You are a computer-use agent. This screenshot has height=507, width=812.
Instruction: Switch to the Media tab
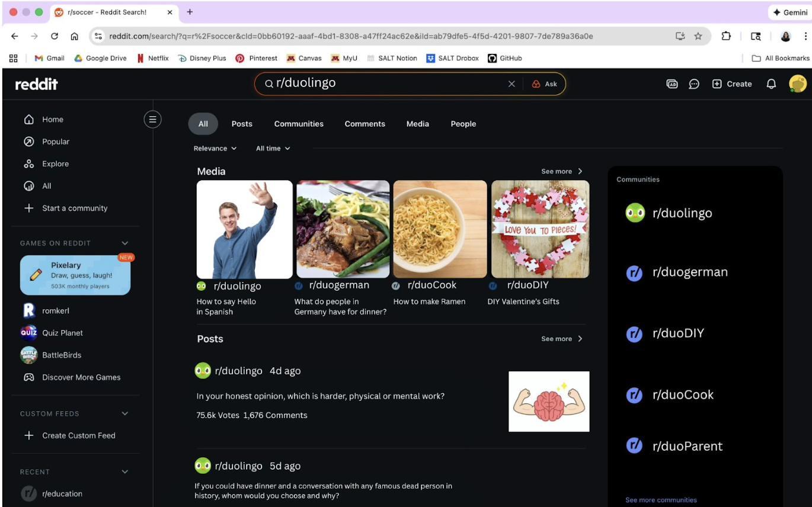click(418, 124)
